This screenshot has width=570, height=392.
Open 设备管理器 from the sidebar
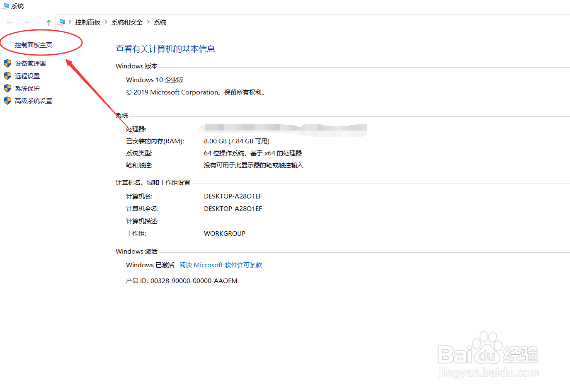[29, 63]
